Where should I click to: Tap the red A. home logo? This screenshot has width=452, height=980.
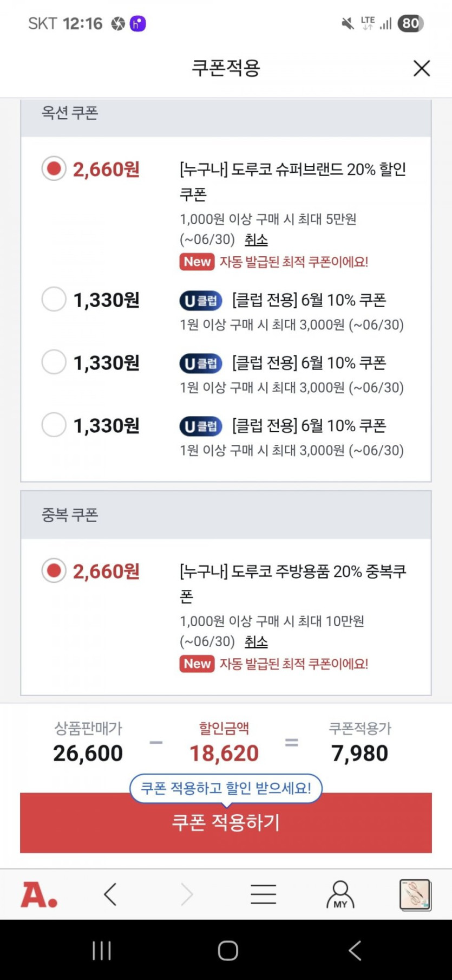click(39, 894)
